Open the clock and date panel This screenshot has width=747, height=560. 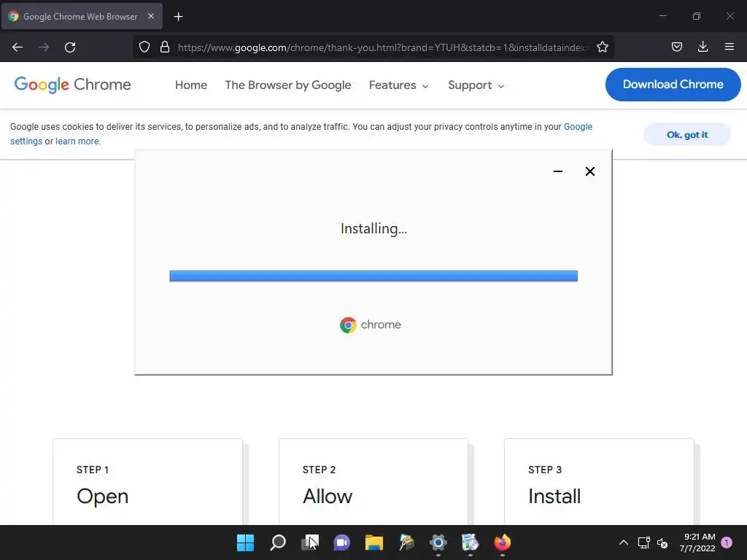(x=697, y=542)
